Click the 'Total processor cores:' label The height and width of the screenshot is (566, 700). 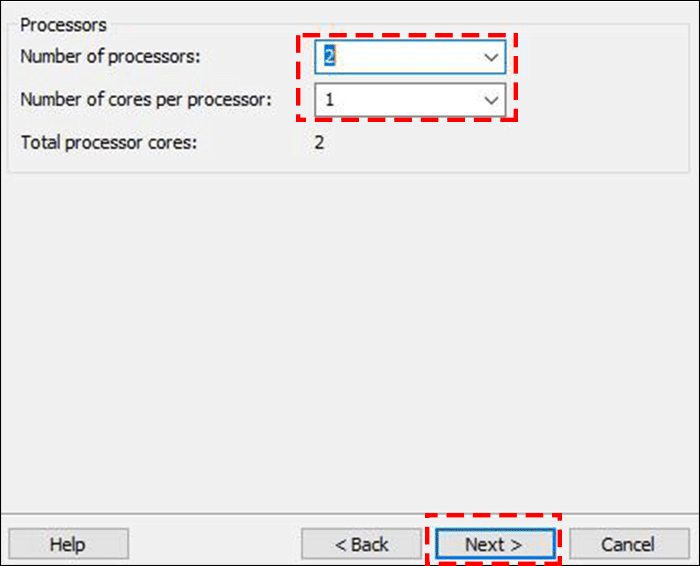point(108,142)
